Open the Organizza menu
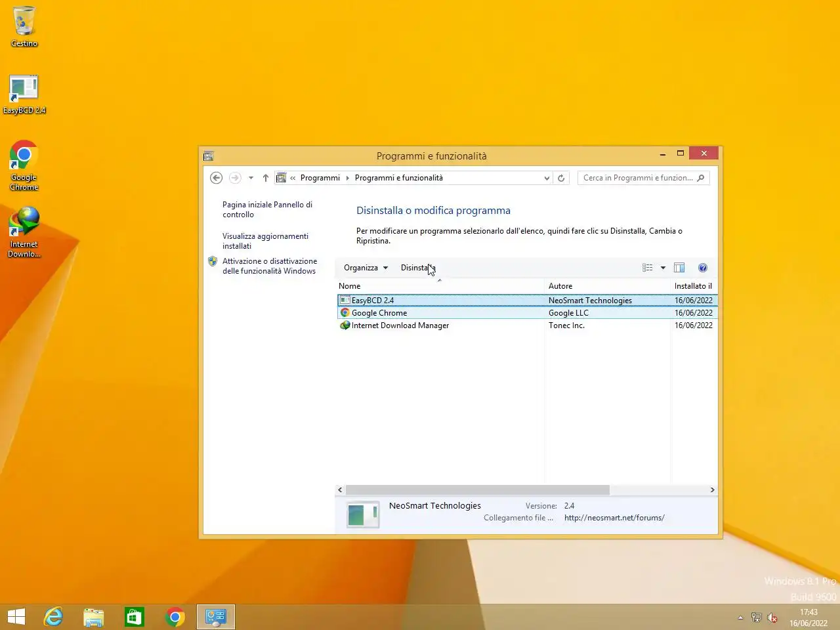This screenshot has height=630, width=840. (366, 268)
